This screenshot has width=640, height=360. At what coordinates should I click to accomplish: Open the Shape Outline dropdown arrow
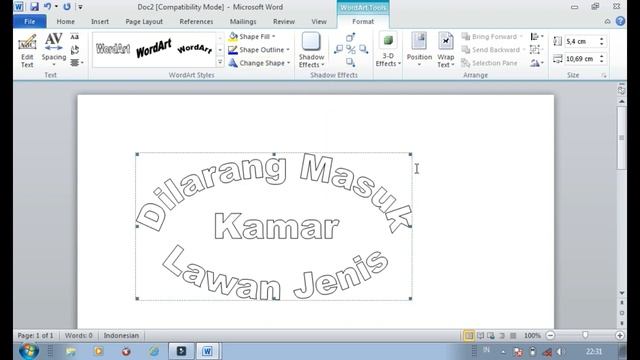coord(288,50)
